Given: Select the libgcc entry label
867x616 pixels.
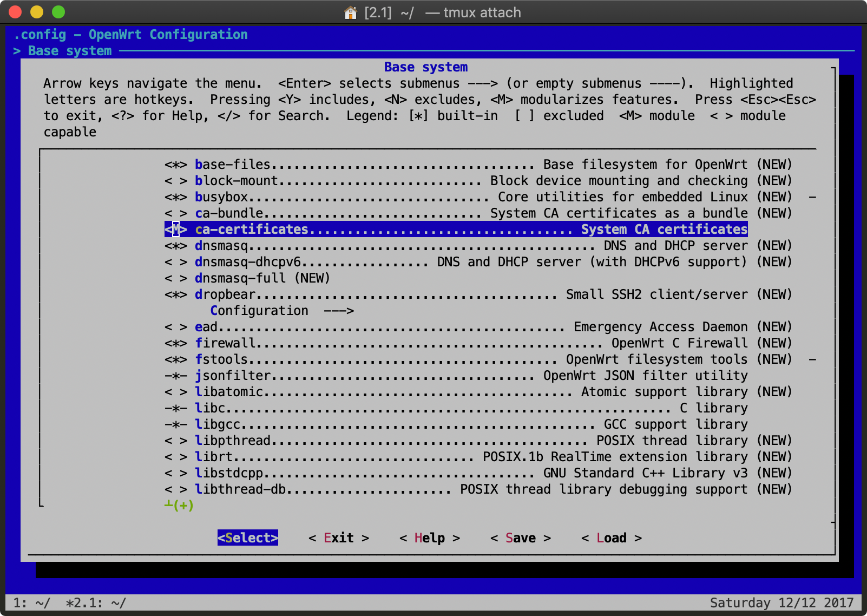Looking at the screenshot, I should [x=218, y=424].
